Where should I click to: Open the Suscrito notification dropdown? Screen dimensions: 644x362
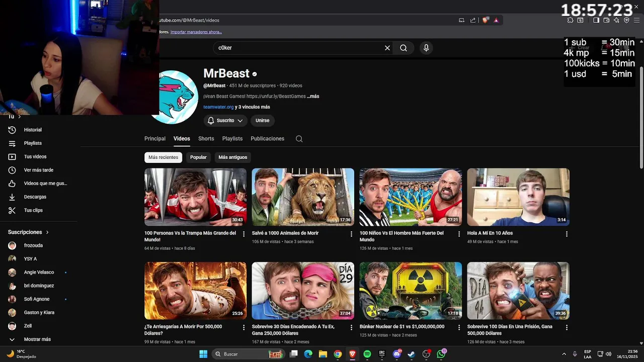tap(225, 121)
